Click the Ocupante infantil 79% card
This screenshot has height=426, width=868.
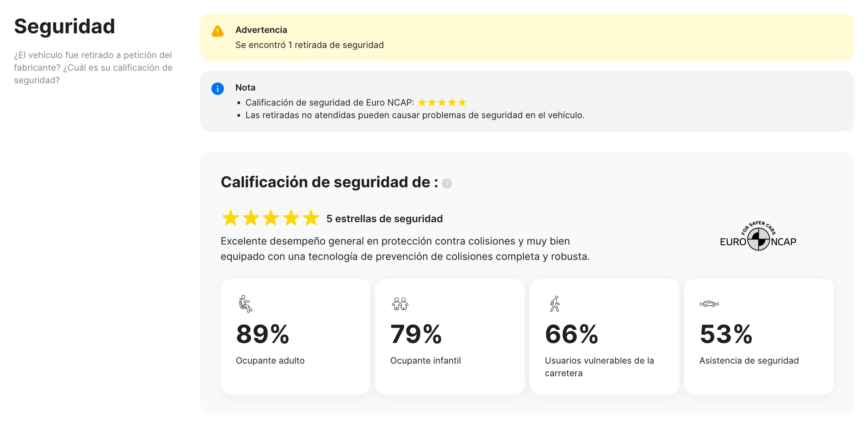pos(450,337)
